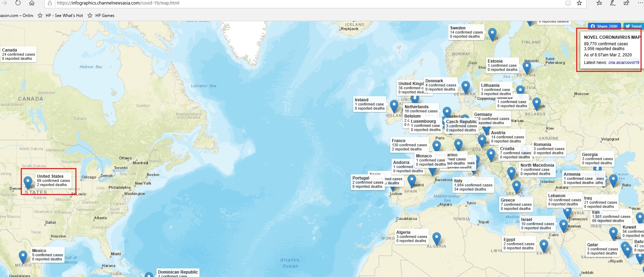This screenshot has width=644, height=277.
Task: Click the Add notes pen icon
Action: tap(613, 3)
